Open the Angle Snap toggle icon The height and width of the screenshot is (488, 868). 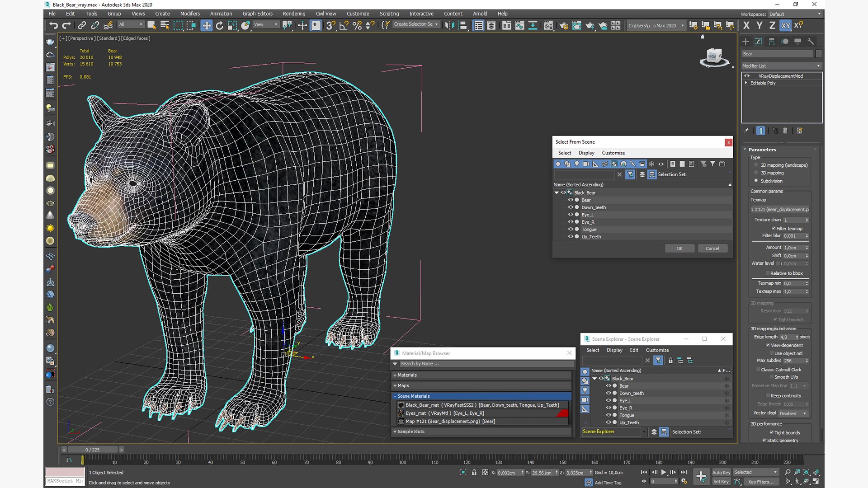click(x=344, y=25)
